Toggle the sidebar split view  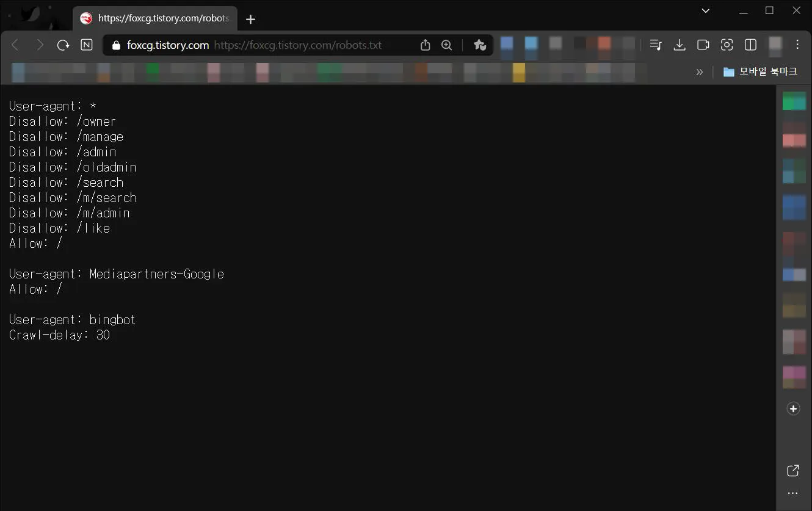(x=750, y=45)
